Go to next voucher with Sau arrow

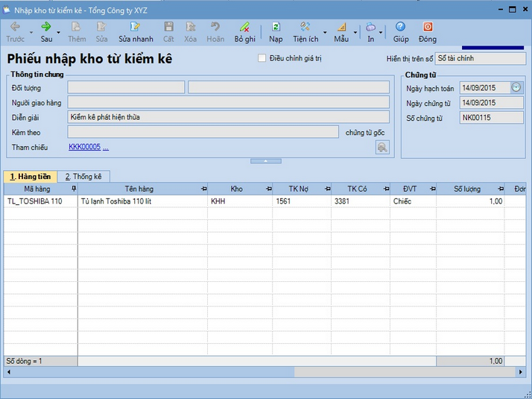45,27
